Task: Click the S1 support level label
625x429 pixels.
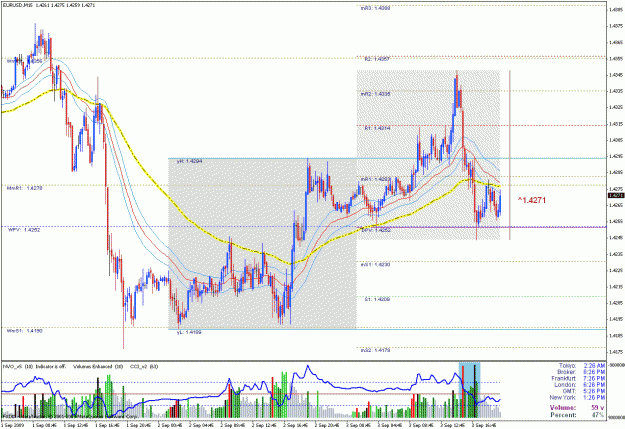Action: (x=377, y=299)
